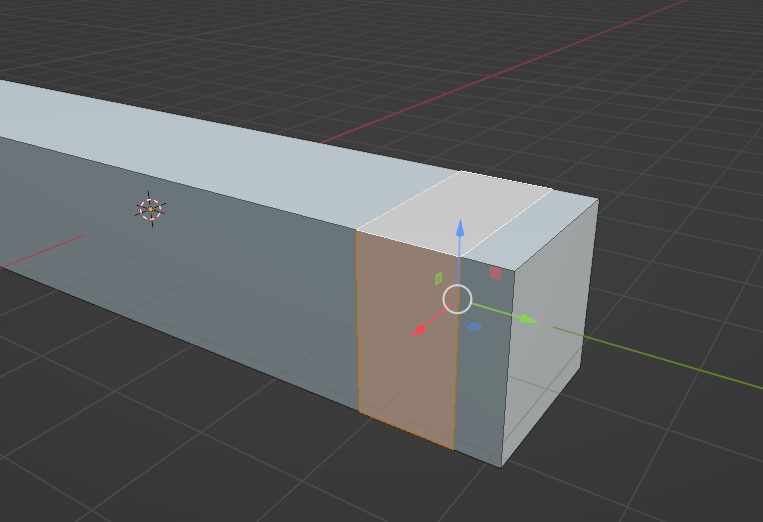This screenshot has width=763, height=522.
Task: Click the white gizmo center circle
Action: (457, 299)
